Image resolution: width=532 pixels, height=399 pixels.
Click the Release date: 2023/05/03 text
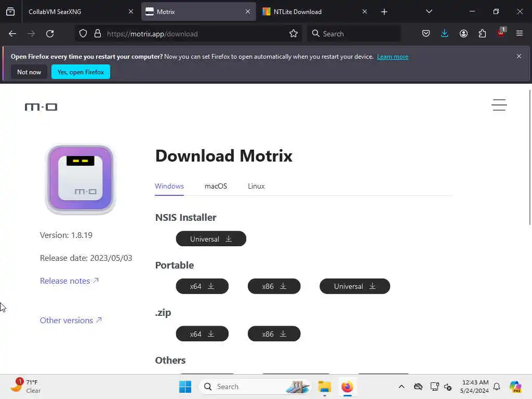86,258
